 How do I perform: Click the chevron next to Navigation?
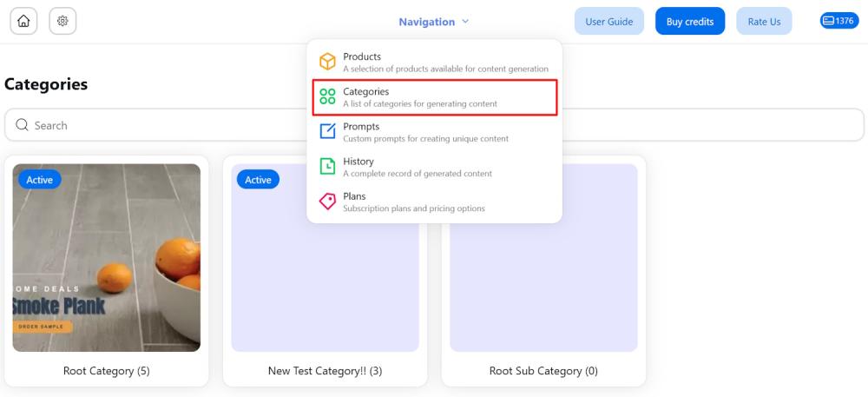(465, 22)
